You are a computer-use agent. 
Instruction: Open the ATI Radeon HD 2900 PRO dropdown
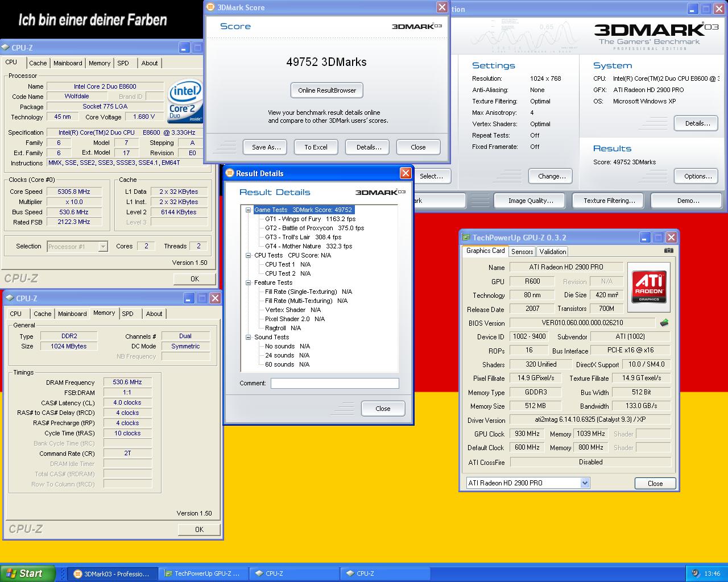click(585, 483)
